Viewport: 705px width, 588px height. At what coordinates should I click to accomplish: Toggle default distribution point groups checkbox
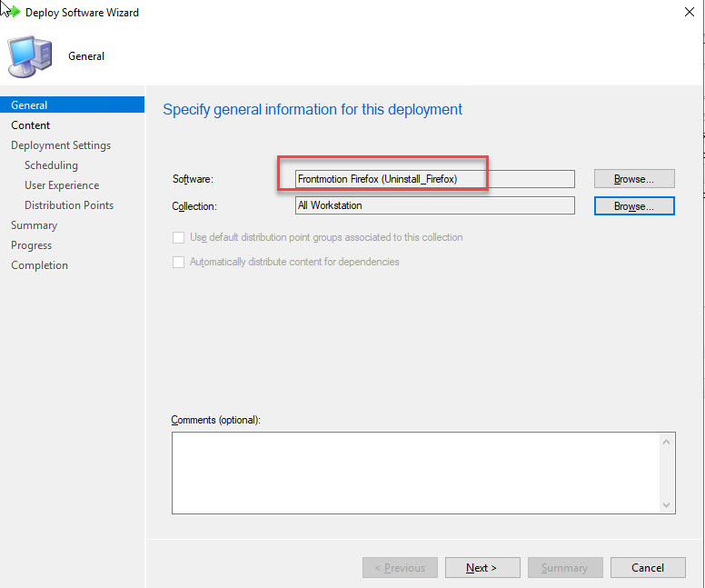178,237
